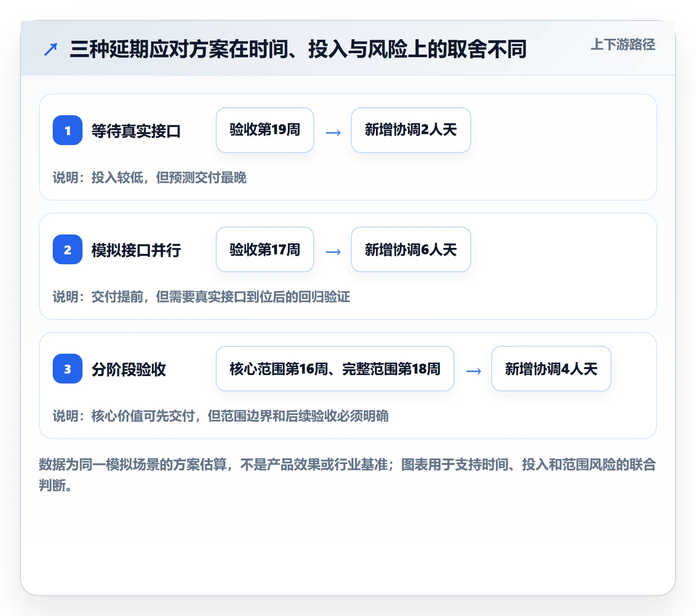The image size is (696, 616).
Task: Click the 模拟接口并行 option title
Action: tap(136, 250)
